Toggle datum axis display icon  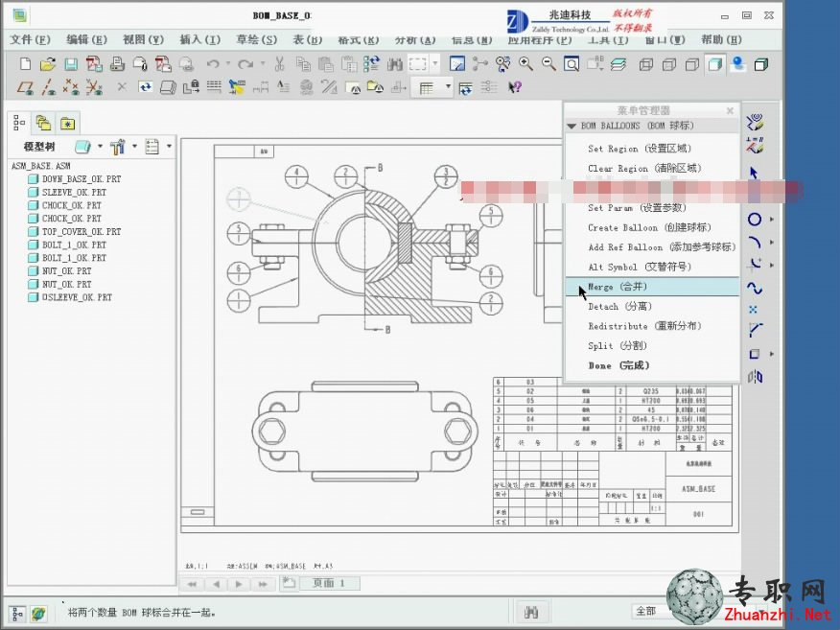tap(48, 87)
